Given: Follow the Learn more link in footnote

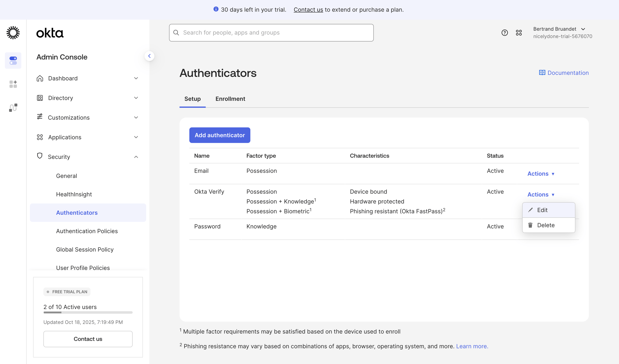Looking at the screenshot, I should coord(472,346).
